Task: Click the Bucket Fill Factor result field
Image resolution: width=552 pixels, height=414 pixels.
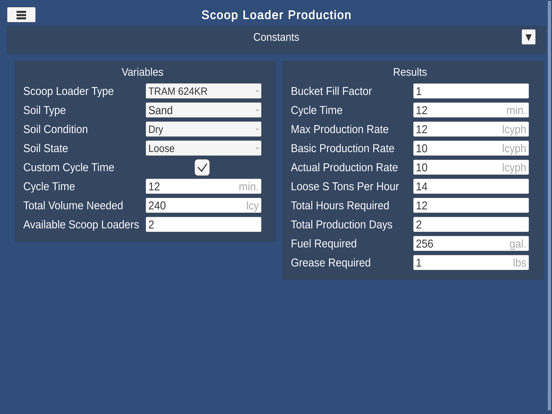Action: [x=471, y=91]
